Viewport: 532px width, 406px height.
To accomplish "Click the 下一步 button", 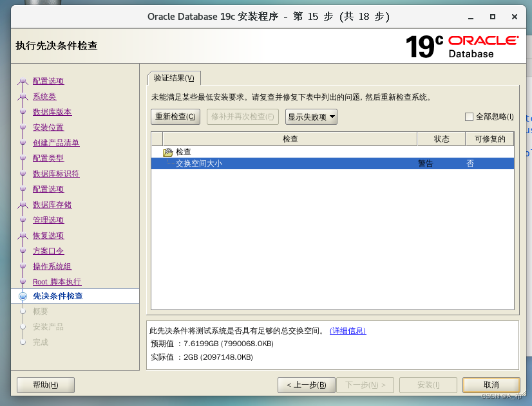I will [365, 385].
